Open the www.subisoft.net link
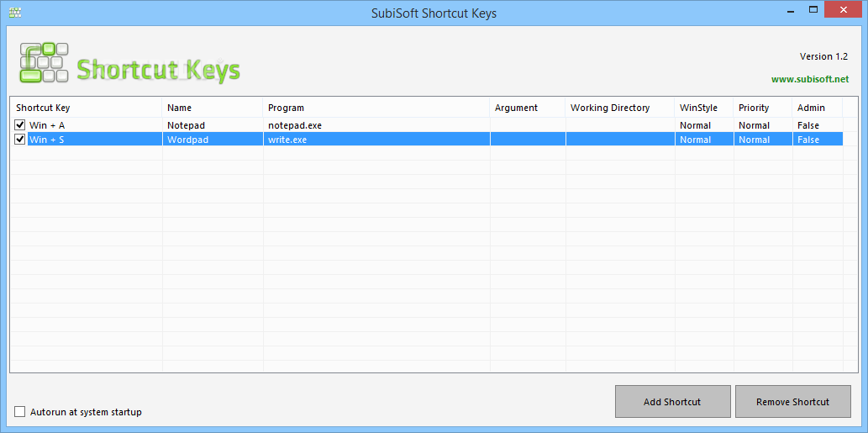868x433 pixels. coord(810,79)
